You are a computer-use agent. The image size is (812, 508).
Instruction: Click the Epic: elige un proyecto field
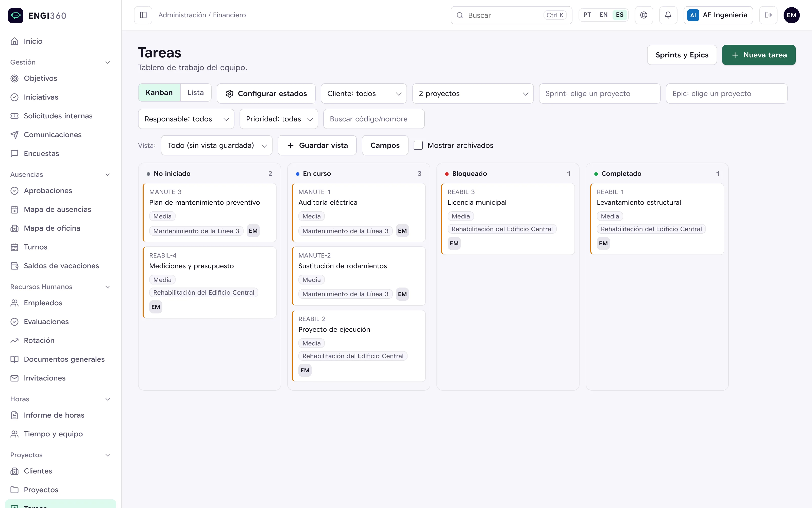click(726, 93)
